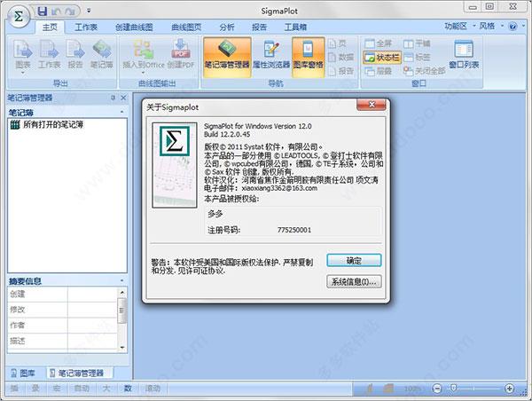Collapse the 摘要信息 section

[122, 280]
